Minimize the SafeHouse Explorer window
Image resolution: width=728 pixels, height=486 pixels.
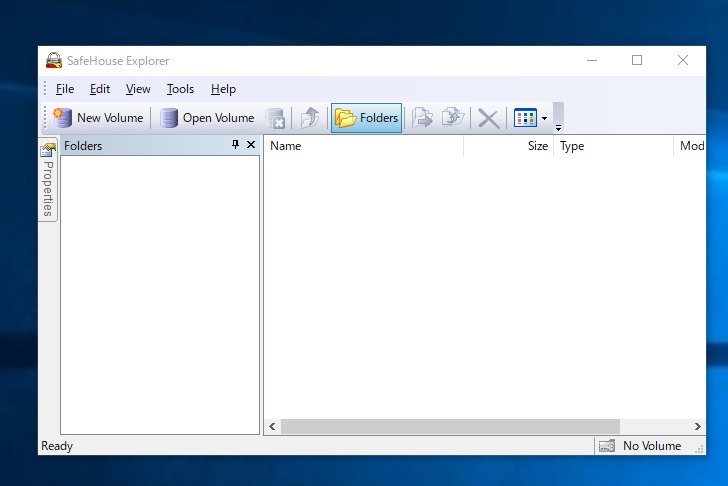[592, 60]
